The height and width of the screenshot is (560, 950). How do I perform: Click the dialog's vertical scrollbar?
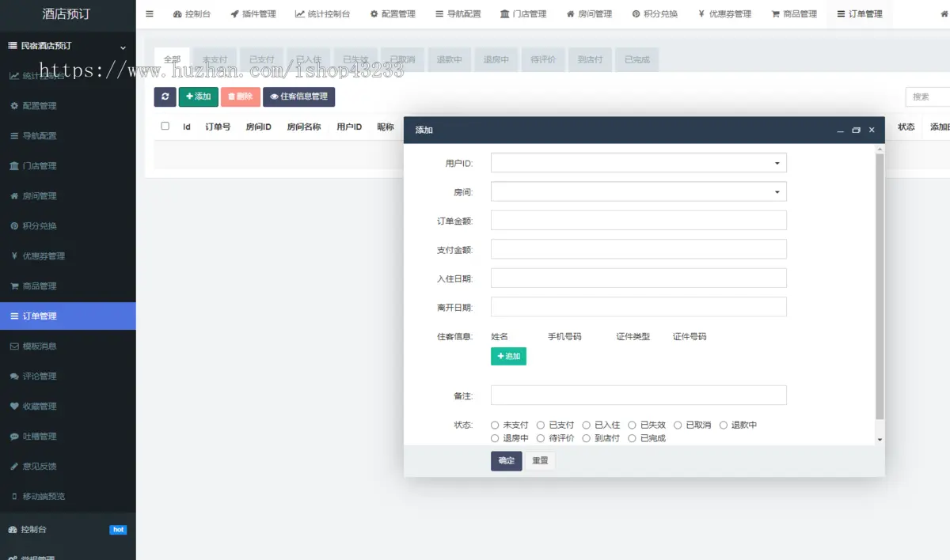pyautogui.click(x=880, y=285)
